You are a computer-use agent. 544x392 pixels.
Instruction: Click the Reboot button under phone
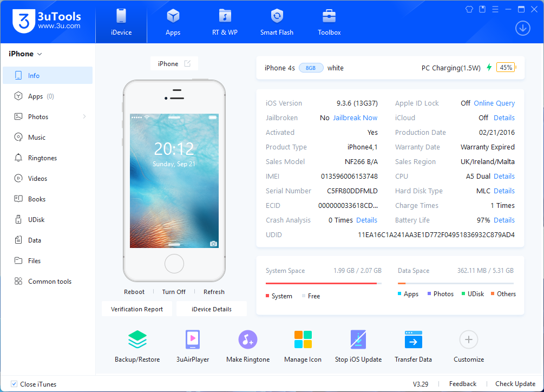tap(134, 292)
